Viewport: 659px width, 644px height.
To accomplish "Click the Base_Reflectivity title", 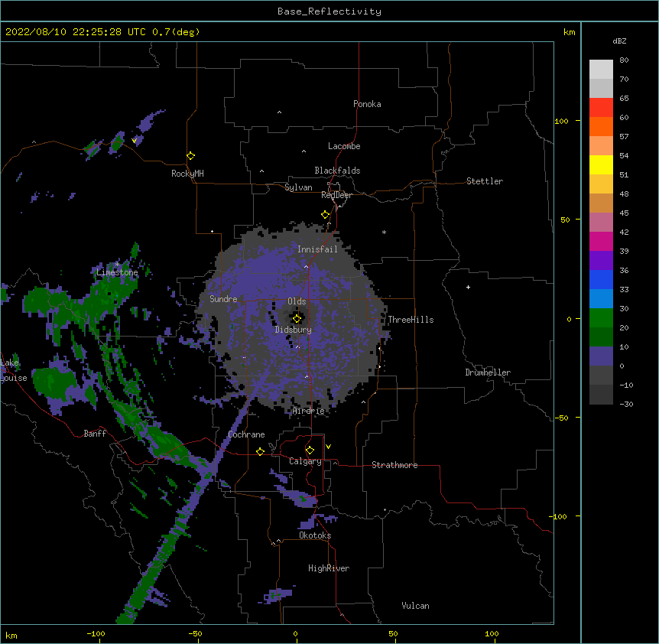I will 329,11.
